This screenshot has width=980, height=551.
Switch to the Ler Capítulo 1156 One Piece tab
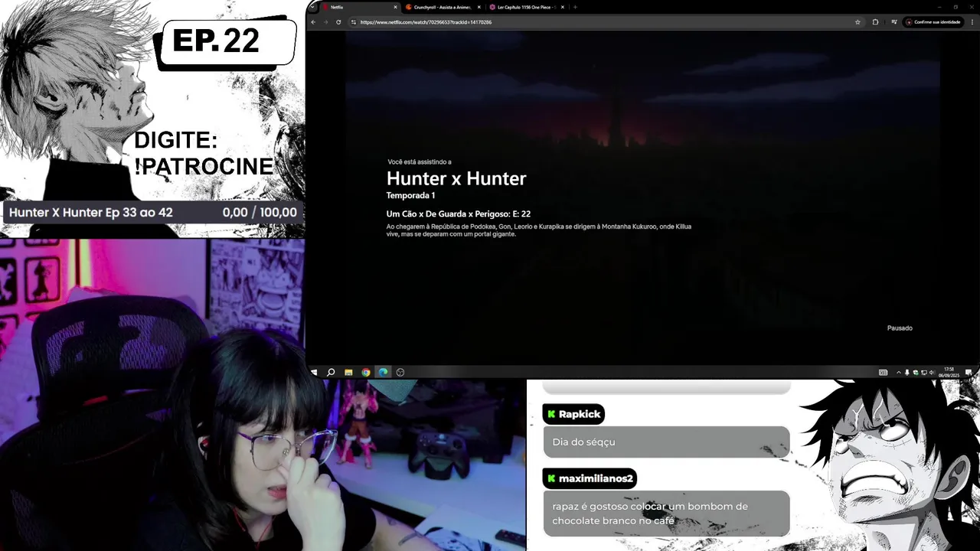[528, 7]
